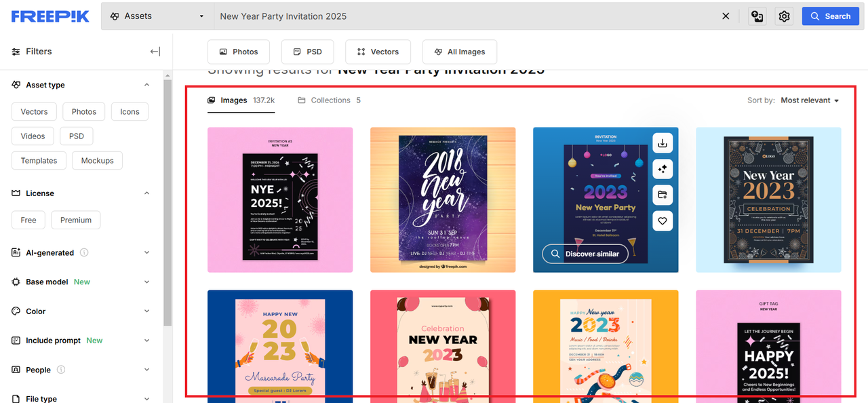
Task: Toggle the Icons asset type chip
Action: 130,112
